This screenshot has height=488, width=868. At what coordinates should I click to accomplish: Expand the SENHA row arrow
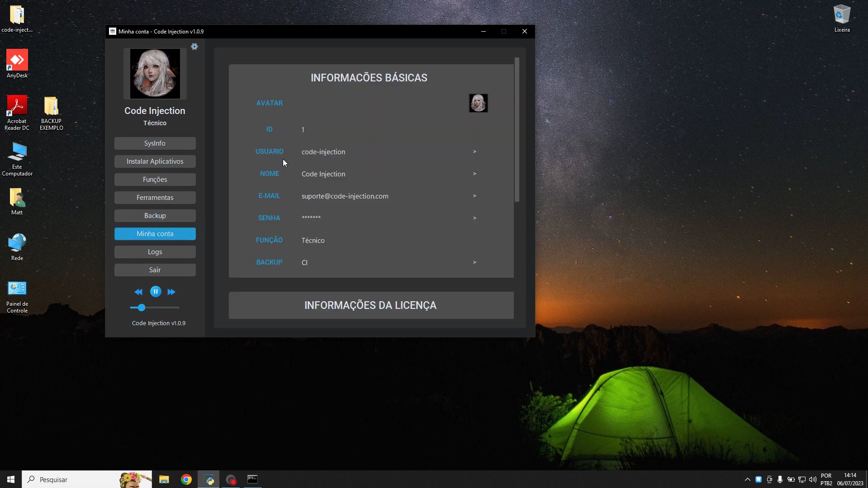pos(474,218)
